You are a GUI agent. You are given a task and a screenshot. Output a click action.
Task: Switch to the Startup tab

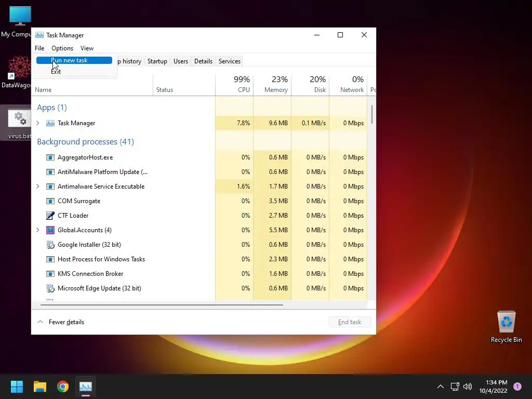(157, 61)
